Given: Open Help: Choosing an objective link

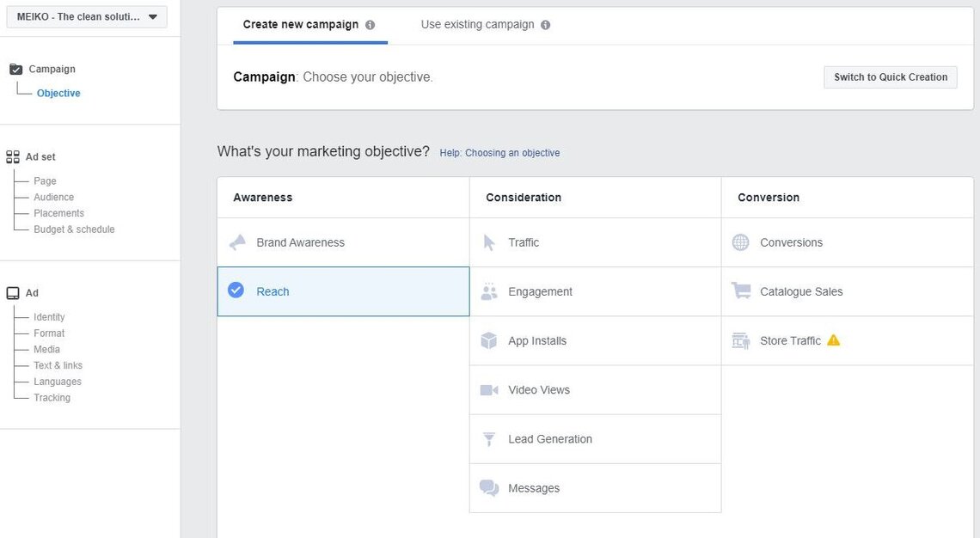Looking at the screenshot, I should tap(499, 153).
